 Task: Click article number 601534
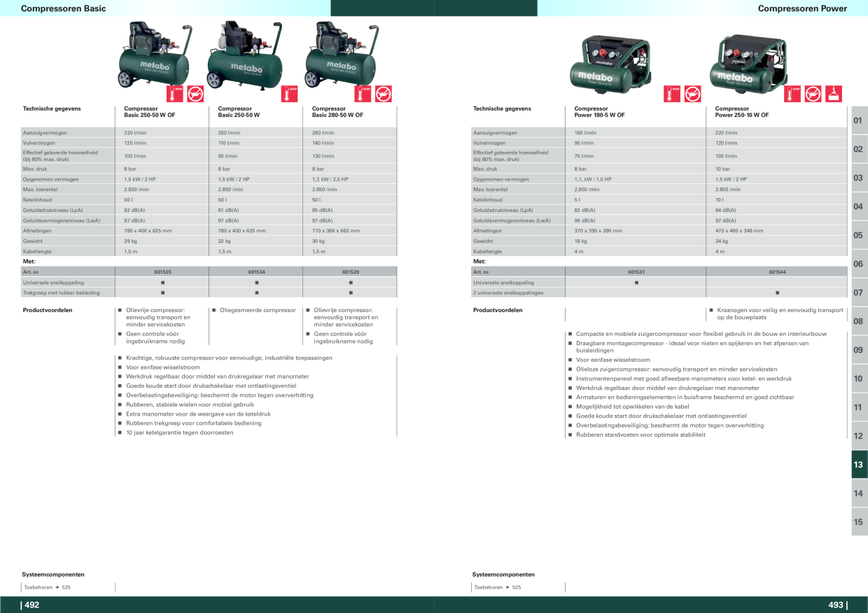pyautogui.click(x=256, y=272)
